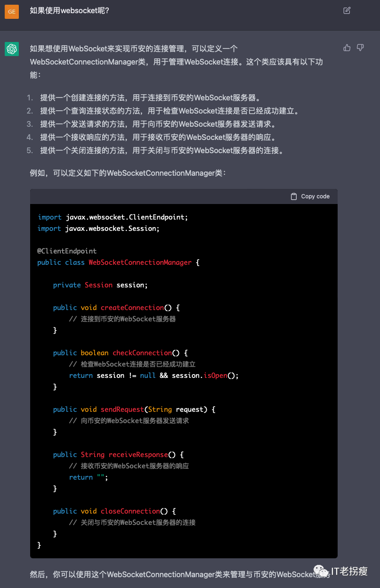Click the comment "连接到币安的WebSocket服务器"
380x588 pixels.
pyautogui.click(x=122, y=319)
